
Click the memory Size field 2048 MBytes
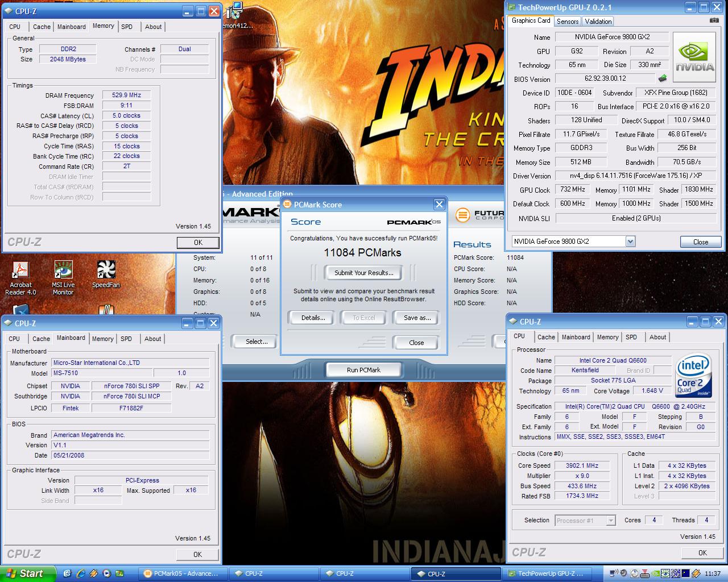tap(68, 59)
